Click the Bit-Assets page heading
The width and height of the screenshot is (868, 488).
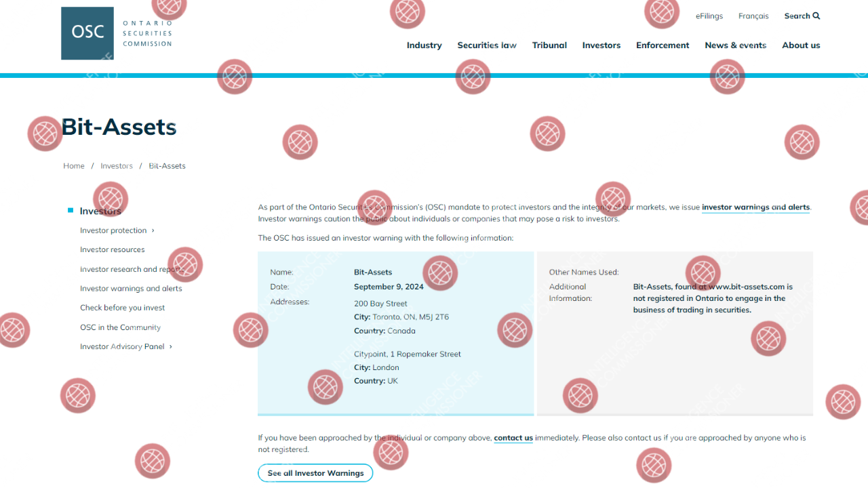point(119,127)
